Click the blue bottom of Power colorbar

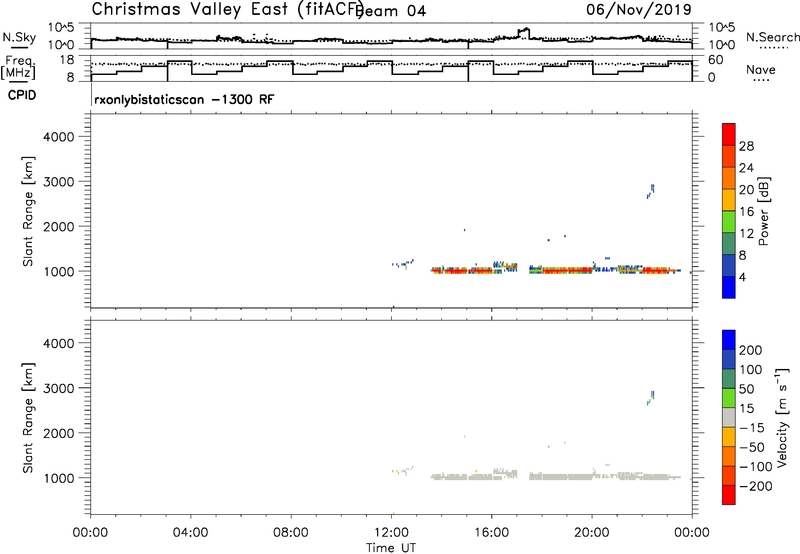click(729, 287)
